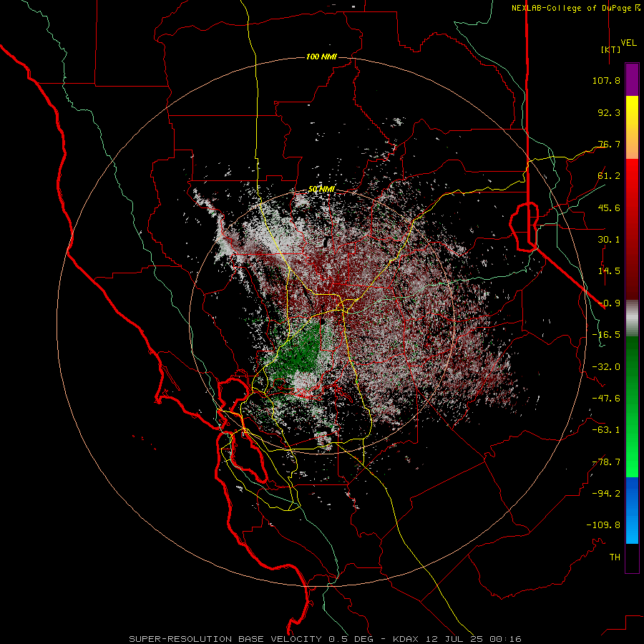Select the -32.0 scale value

click(x=606, y=367)
